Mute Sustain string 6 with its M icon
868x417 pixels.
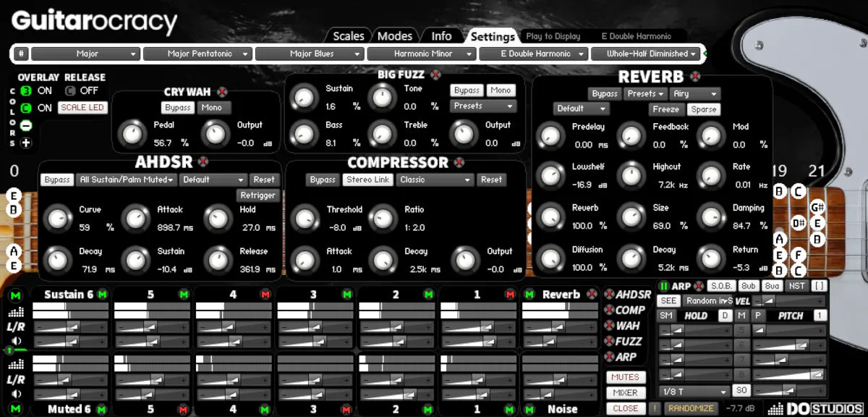coord(102,295)
